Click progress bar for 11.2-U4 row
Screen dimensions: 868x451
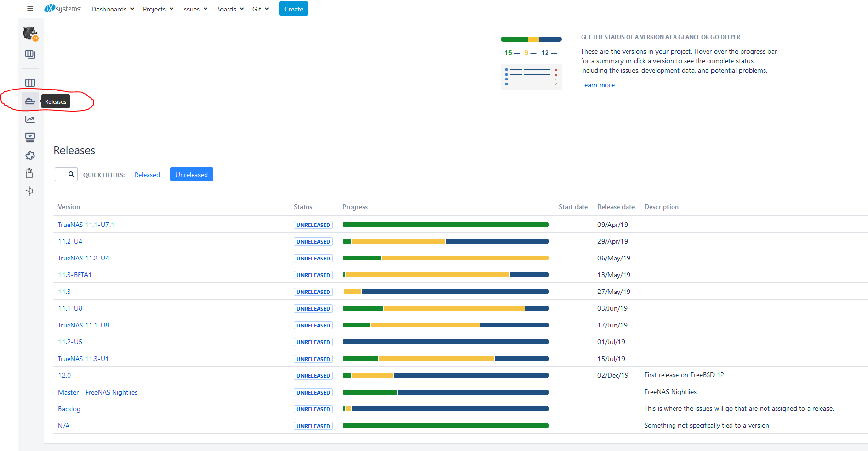coord(445,241)
